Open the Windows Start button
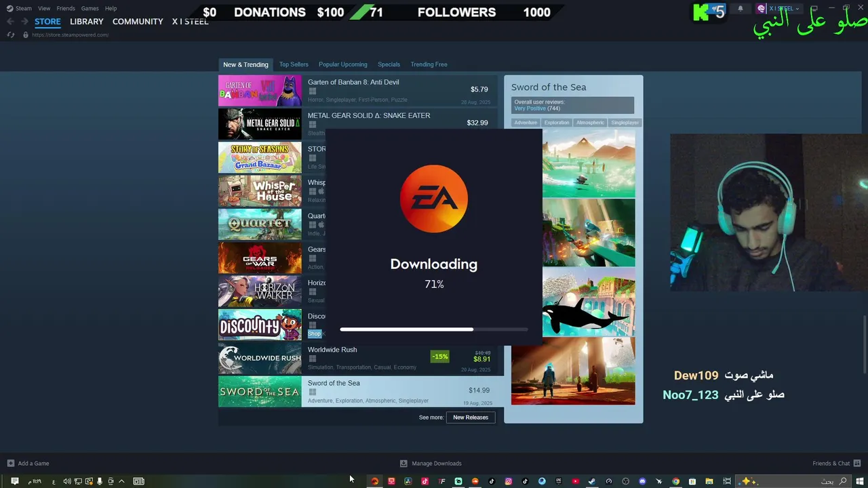 (860, 481)
